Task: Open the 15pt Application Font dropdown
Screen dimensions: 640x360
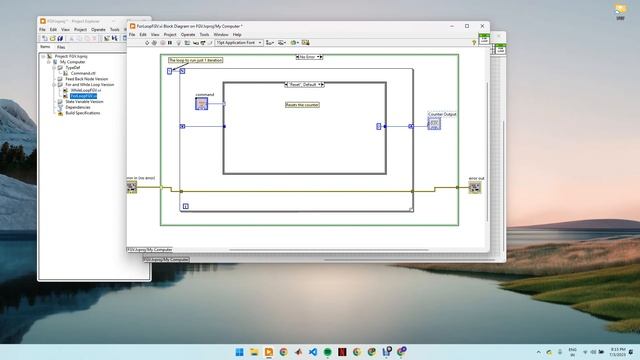Action: click(x=239, y=42)
